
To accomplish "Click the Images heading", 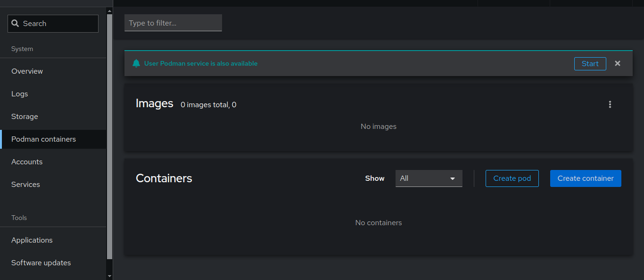I will (154, 104).
